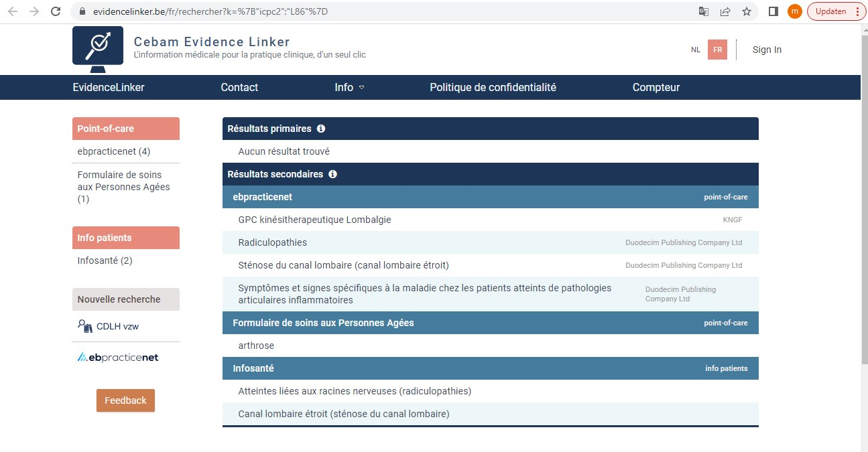Click the Cebam Evidence Linker logo icon
The height and width of the screenshot is (452, 868).
(x=98, y=49)
